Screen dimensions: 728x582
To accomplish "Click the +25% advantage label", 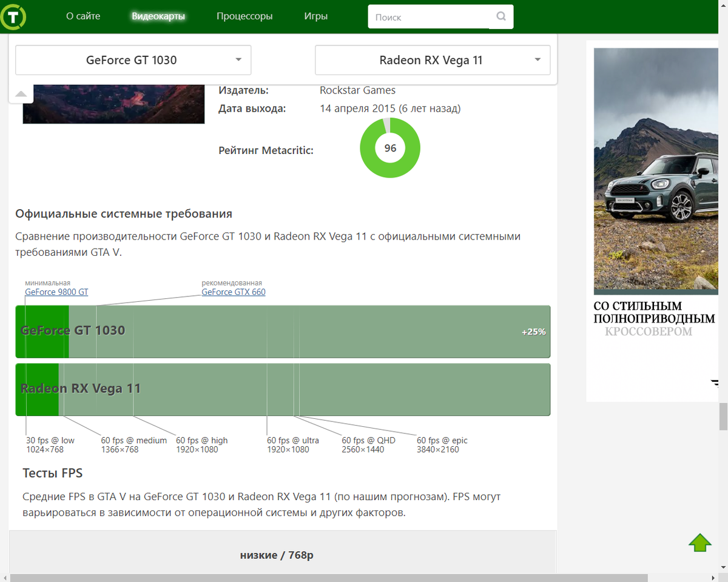I will [x=533, y=332].
